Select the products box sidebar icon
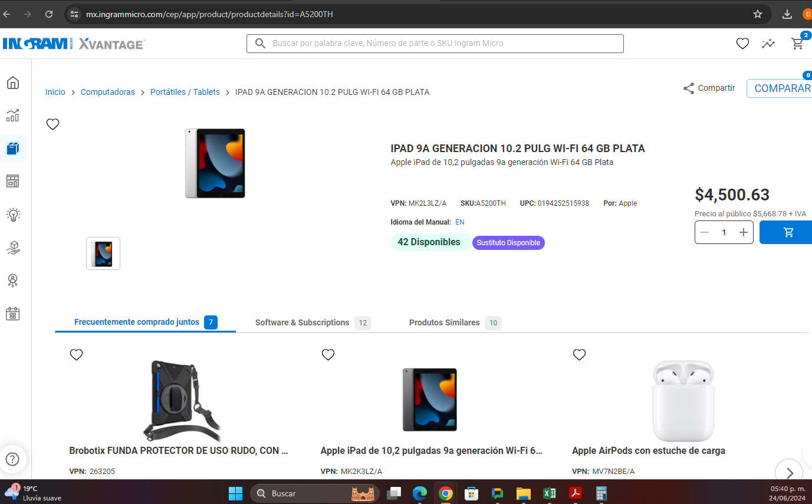Viewport: 812px width, 504px height. (x=13, y=149)
